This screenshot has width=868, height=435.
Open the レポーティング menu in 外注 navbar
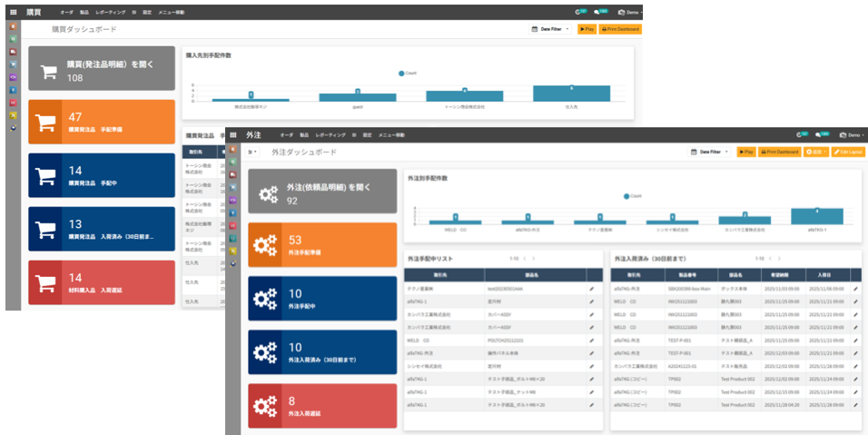(330, 134)
